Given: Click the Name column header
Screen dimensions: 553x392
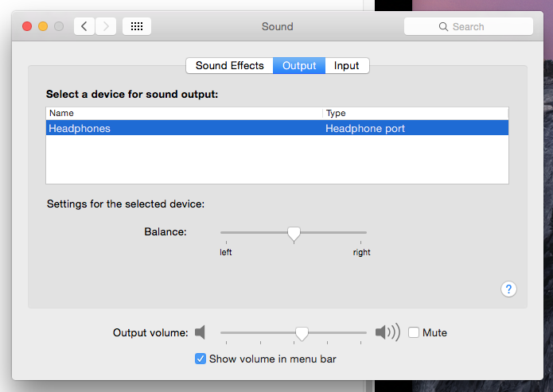Looking at the screenshot, I should click(183, 113).
